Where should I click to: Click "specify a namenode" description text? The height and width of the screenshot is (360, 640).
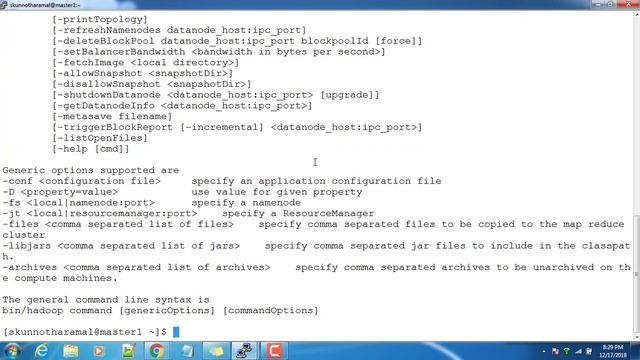tap(246, 203)
